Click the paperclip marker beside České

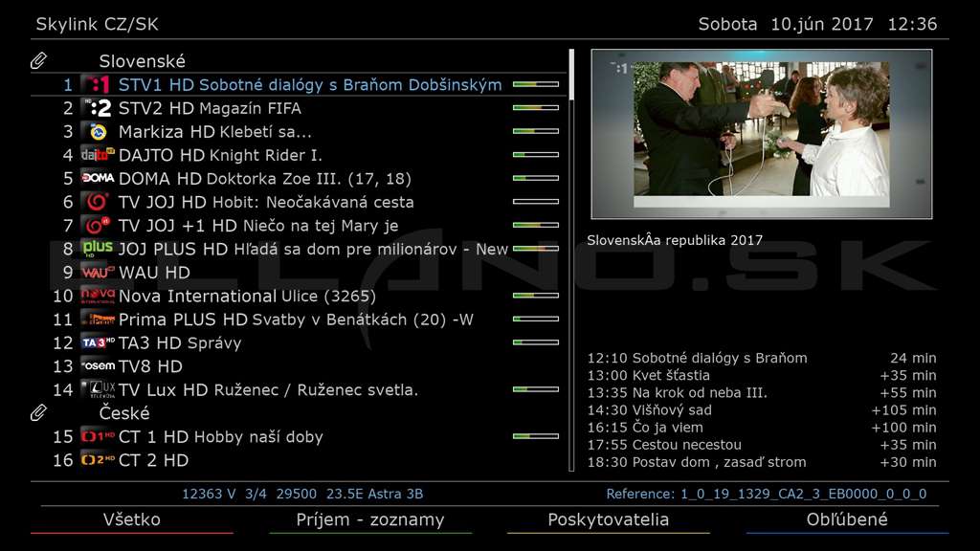[38, 412]
